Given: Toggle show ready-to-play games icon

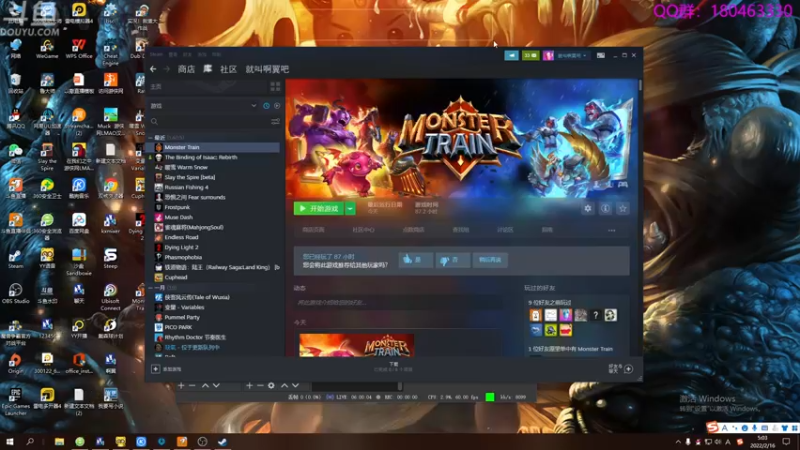Looking at the screenshot, I should click(277, 106).
